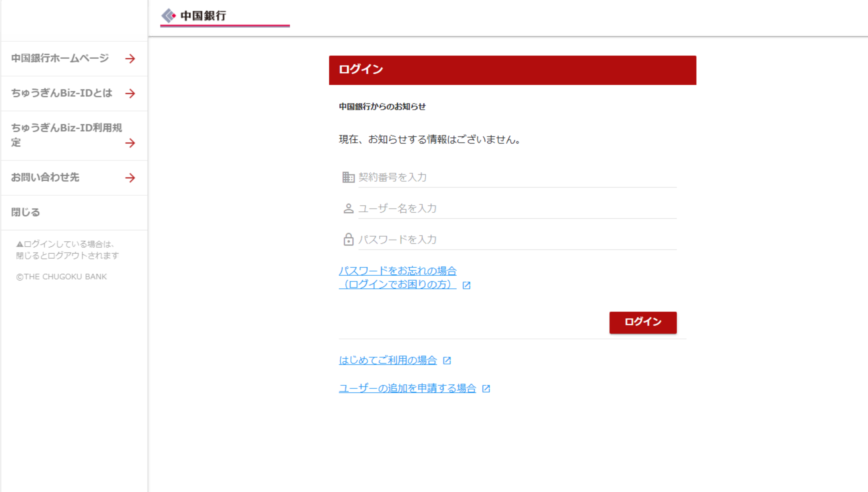Click lock icon next to password field
This screenshot has height=492, width=868.
click(348, 240)
